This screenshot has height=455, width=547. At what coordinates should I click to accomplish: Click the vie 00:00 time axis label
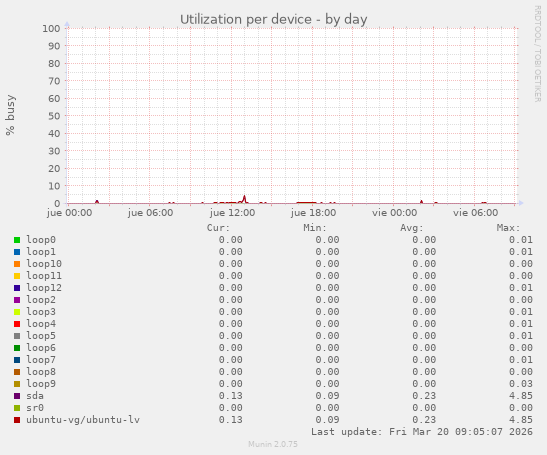point(395,213)
